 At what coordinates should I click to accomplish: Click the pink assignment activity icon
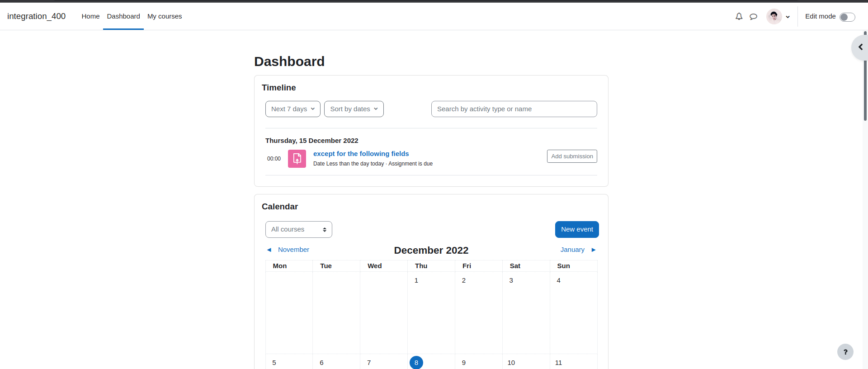tap(297, 159)
